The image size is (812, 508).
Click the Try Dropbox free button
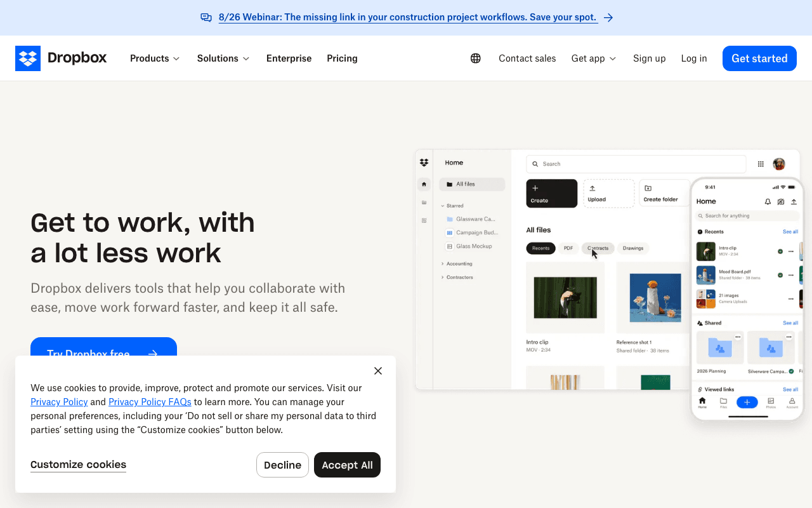pos(103,347)
